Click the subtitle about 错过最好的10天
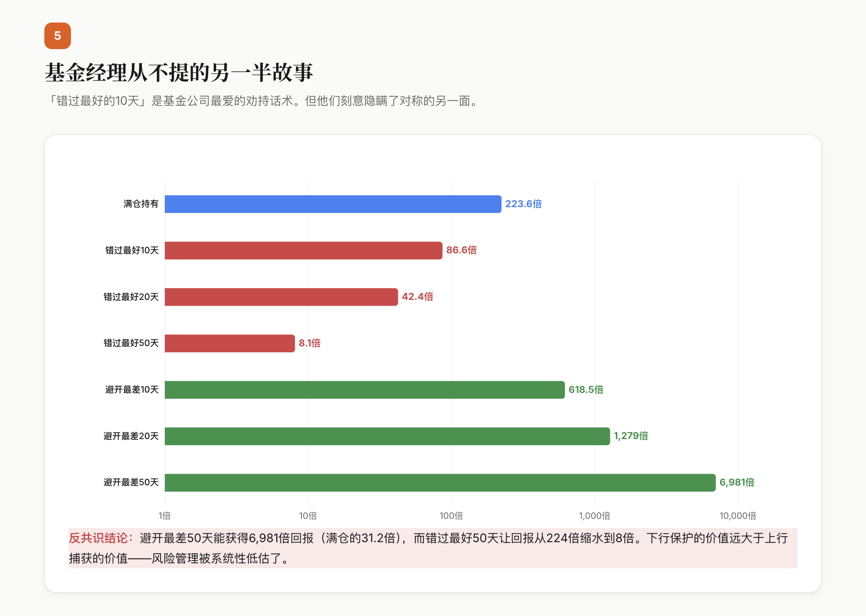 pos(262,101)
